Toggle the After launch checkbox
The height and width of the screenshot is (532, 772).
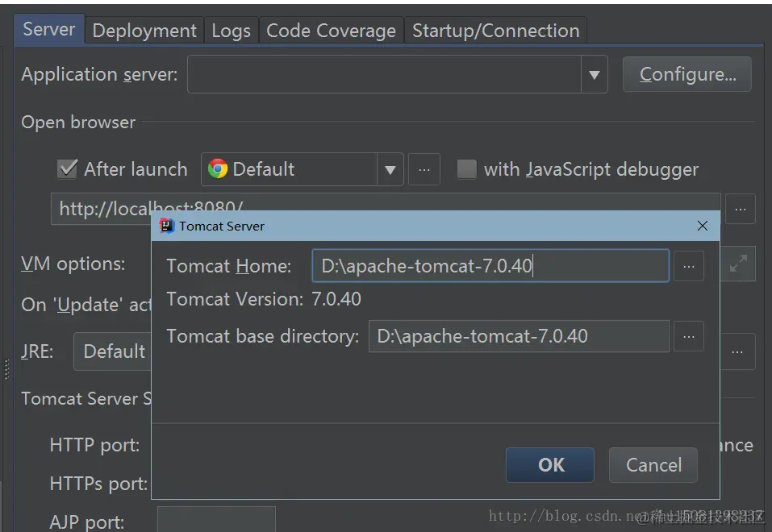[67, 168]
